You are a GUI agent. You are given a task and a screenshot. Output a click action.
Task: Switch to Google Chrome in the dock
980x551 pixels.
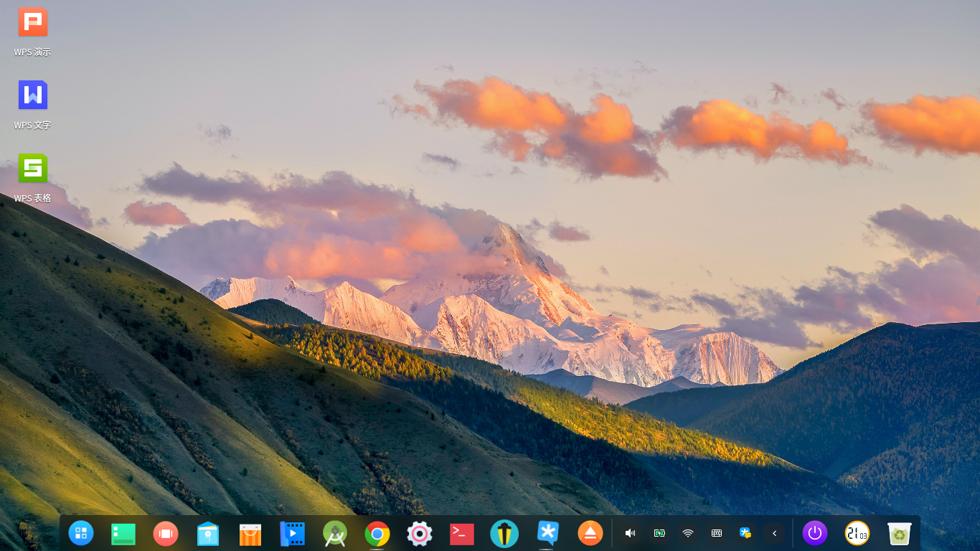pyautogui.click(x=377, y=534)
